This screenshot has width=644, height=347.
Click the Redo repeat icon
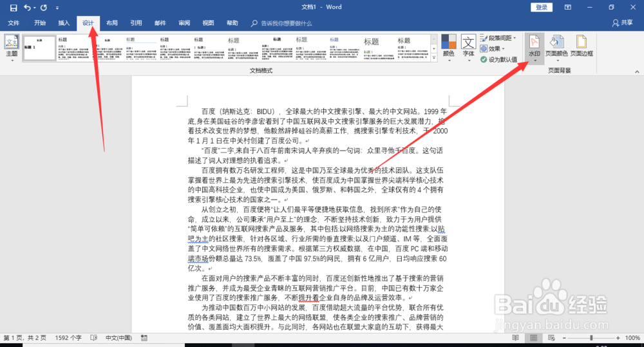(x=44, y=8)
